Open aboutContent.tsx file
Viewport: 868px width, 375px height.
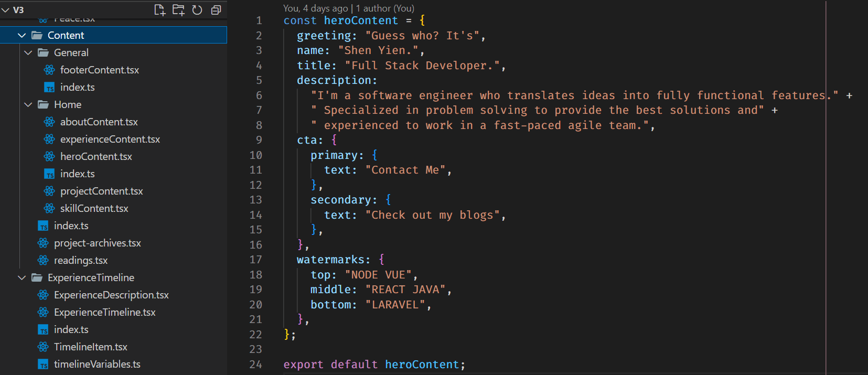coord(99,122)
